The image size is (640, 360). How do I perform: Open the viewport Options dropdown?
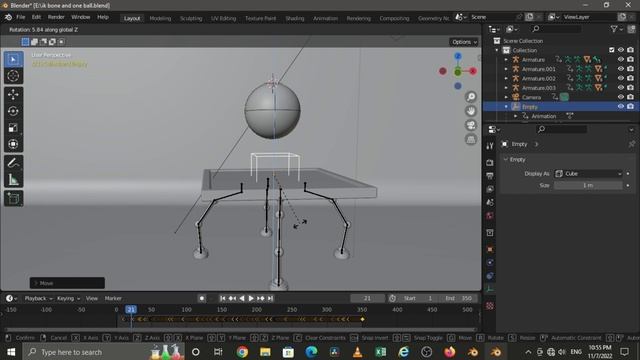[464, 42]
